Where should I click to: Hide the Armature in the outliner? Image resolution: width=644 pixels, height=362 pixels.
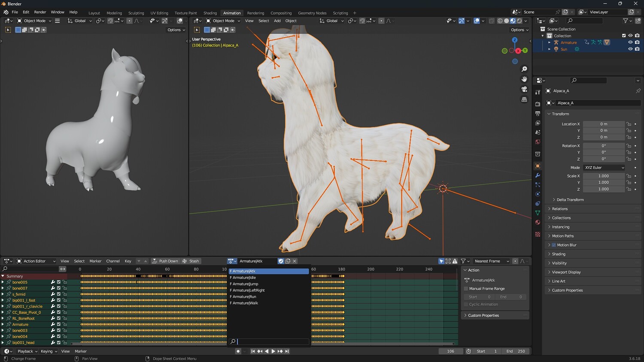630,42
